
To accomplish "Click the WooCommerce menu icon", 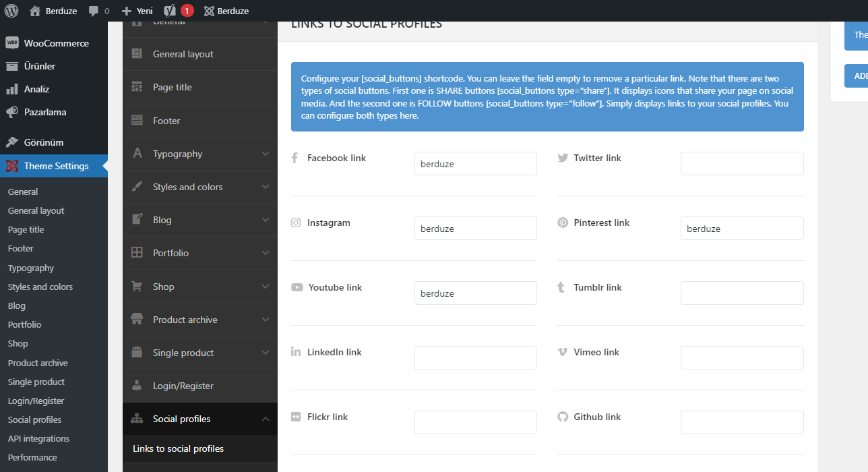I will point(11,43).
